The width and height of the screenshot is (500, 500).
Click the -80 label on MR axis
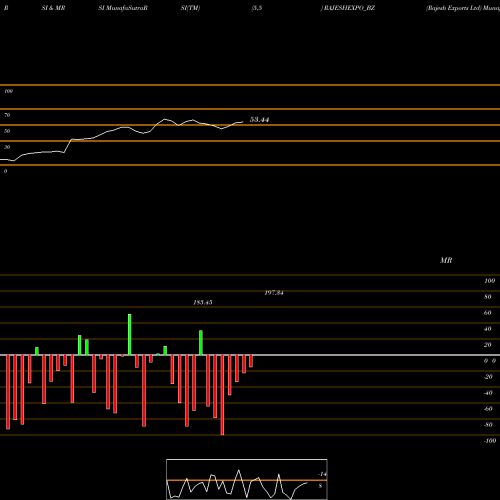point(488,425)
